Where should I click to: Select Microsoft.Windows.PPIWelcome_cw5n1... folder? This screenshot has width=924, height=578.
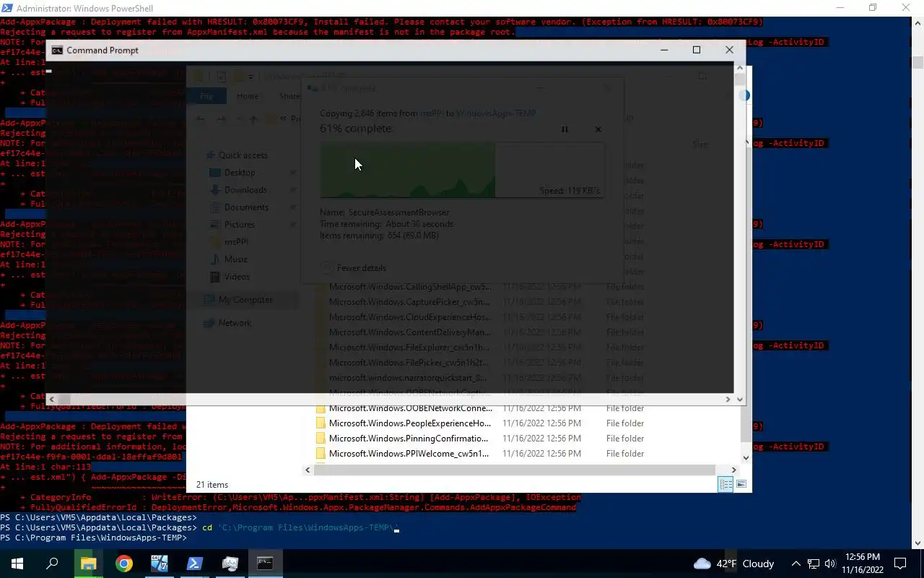409,454
